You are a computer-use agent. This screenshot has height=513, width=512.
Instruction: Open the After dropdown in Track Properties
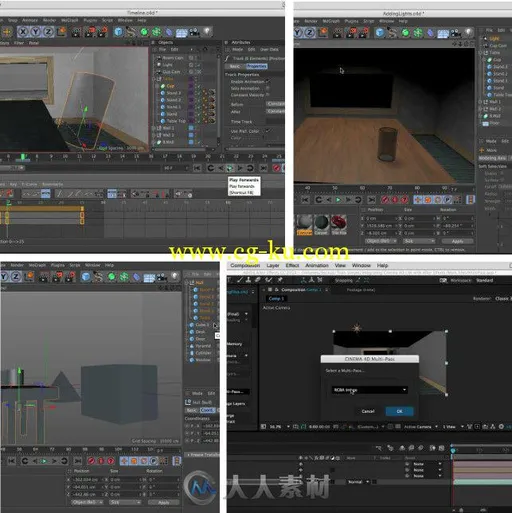275,111
